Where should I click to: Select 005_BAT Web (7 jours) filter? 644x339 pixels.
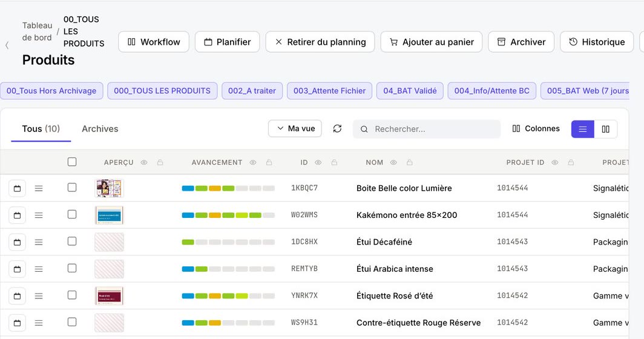[585, 91]
